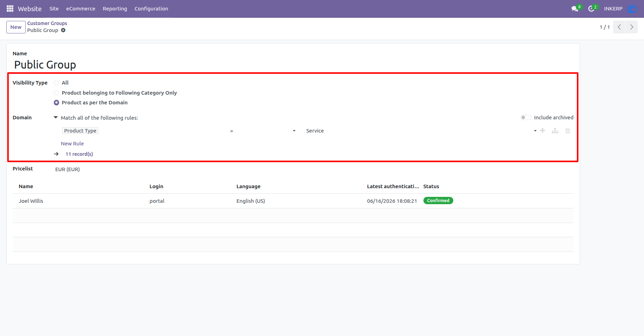Open the gear actions menu beside Public Group
The height and width of the screenshot is (336, 644).
point(63,30)
